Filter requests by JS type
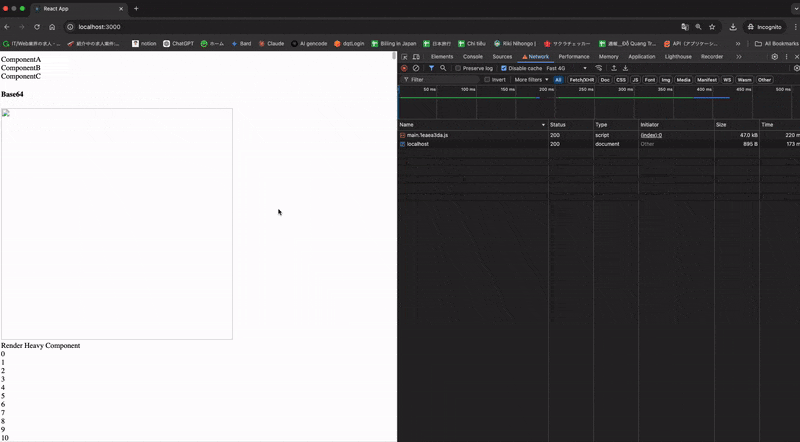 pyautogui.click(x=635, y=80)
